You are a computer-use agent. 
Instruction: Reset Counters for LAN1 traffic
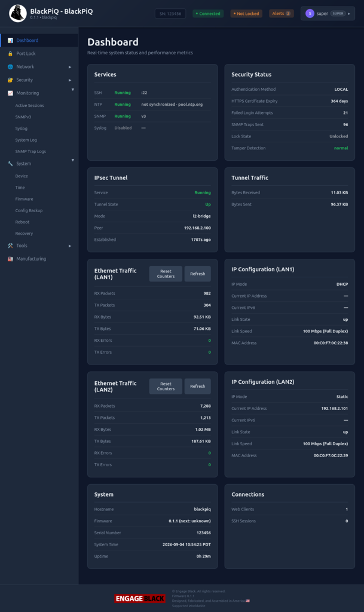pyautogui.click(x=166, y=274)
